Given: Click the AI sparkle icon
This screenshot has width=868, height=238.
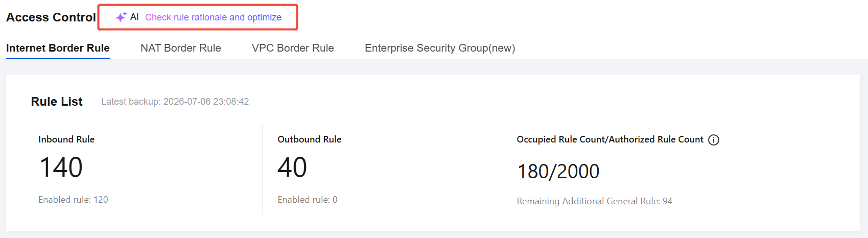Looking at the screenshot, I should point(121,17).
